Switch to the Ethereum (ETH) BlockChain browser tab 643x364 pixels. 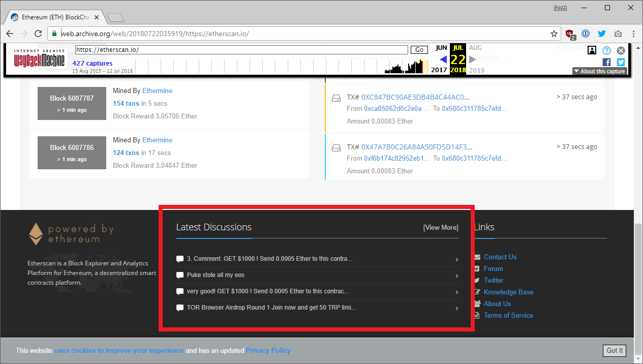[55, 17]
